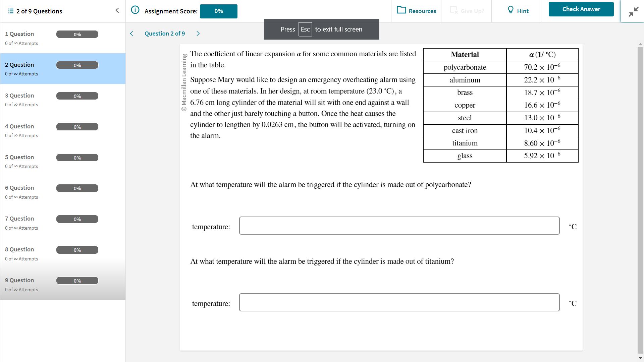Viewport: 644px width, 362px height.
Task: Click the assignment score info icon
Action: pyautogui.click(x=135, y=10)
